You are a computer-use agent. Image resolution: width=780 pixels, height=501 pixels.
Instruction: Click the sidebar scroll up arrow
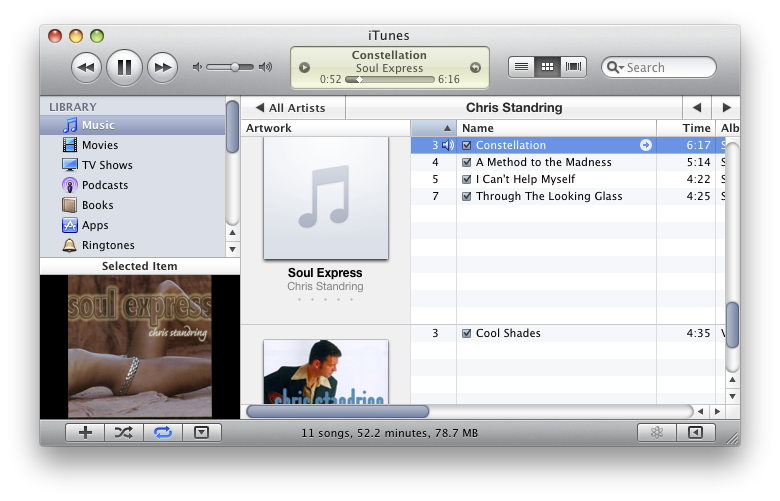point(232,232)
